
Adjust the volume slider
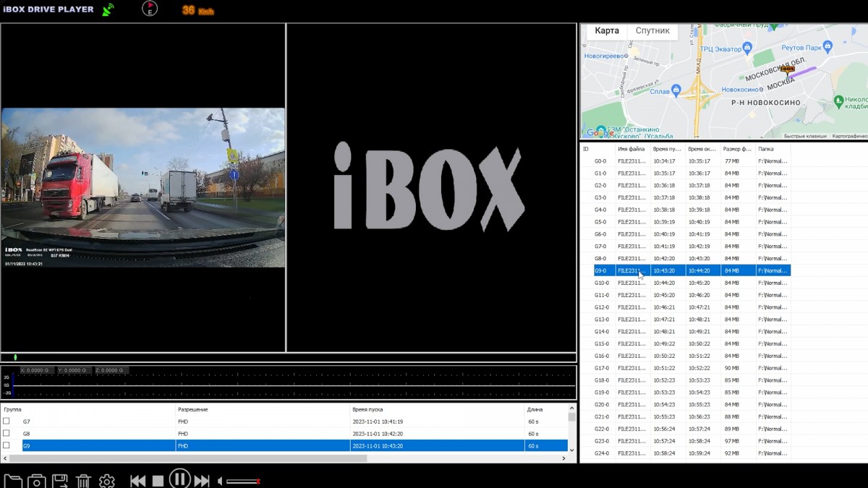pos(243,481)
